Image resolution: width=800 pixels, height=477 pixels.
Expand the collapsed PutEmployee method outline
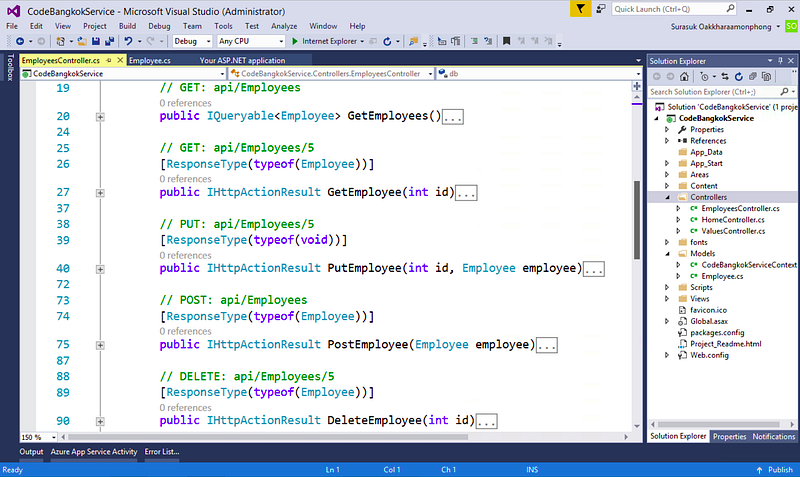100,269
